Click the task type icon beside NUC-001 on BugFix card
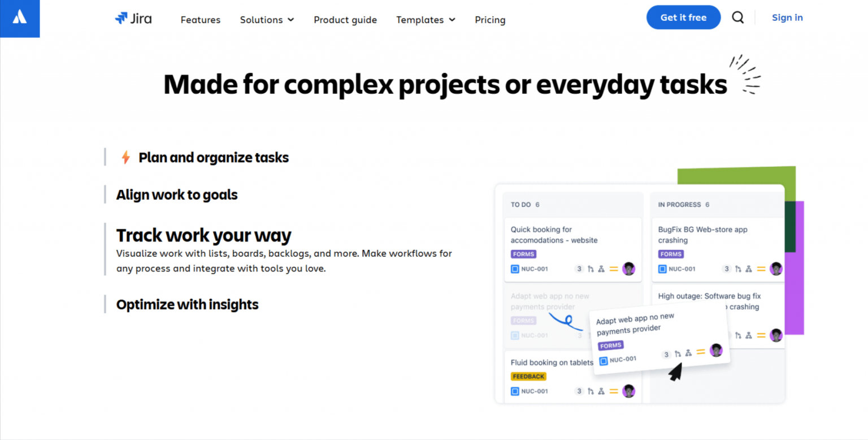 (x=662, y=269)
